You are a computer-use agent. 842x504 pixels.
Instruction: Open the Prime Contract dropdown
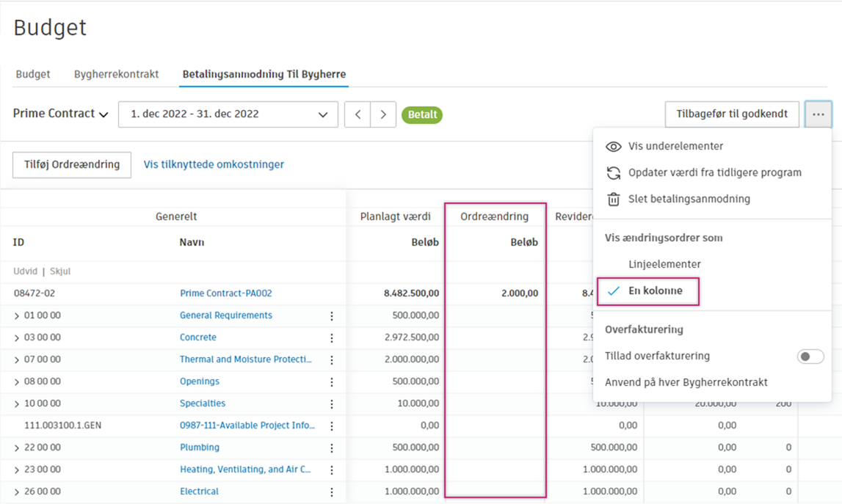(61, 114)
